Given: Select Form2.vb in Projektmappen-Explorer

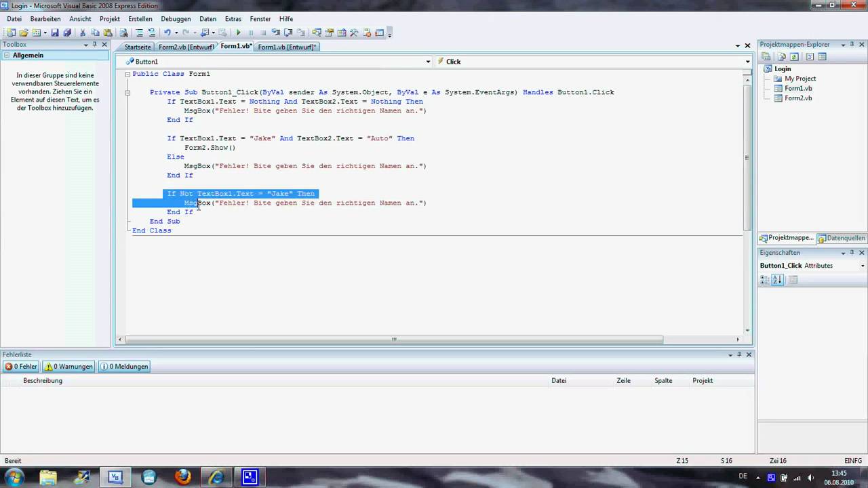Looking at the screenshot, I should [798, 98].
